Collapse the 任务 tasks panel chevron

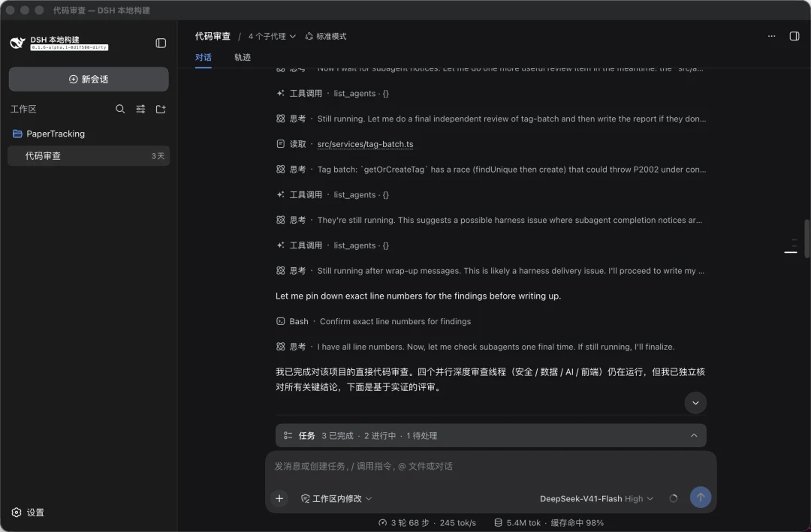point(694,436)
